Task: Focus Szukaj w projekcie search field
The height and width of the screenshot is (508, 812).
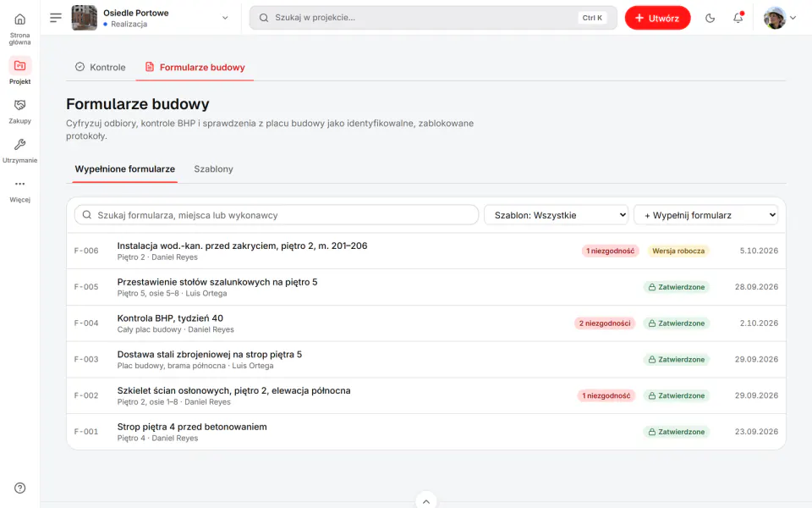Action: pyautogui.click(x=433, y=18)
